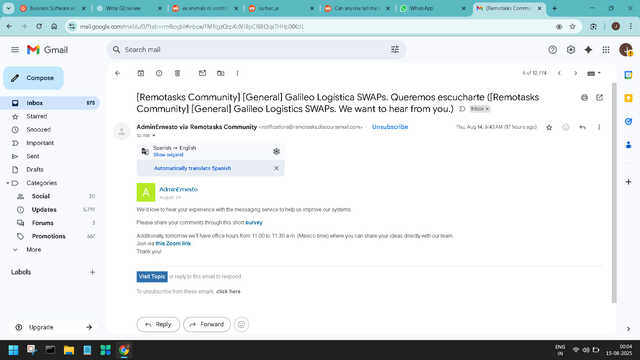Open Gmail Support help icon
Image resolution: width=640 pixels, height=360 pixels.
(552, 50)
